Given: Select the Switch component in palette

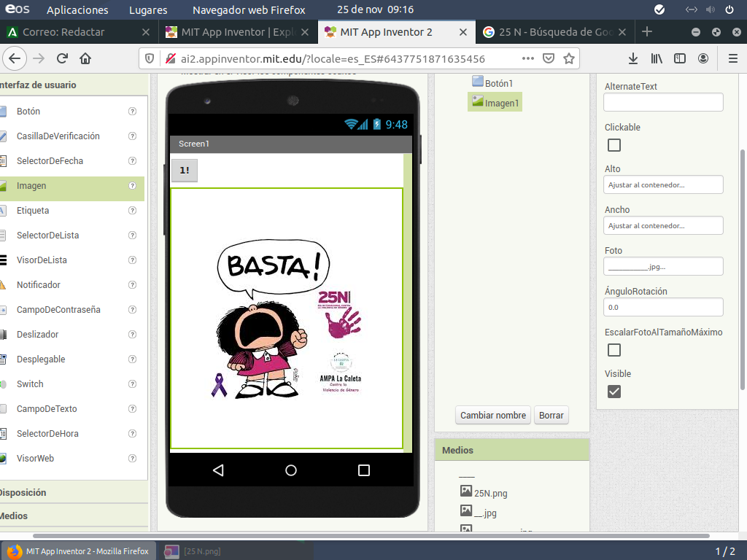Looking at the screenshot, I should [x=71, y=384].
